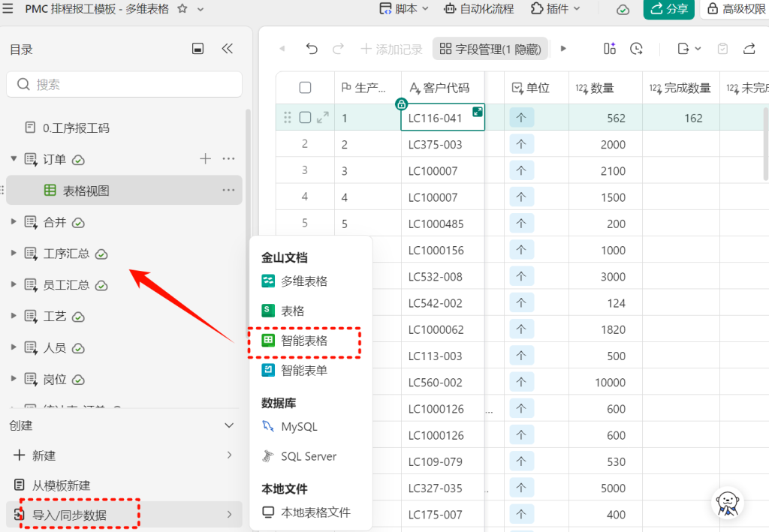Viewport: 769px width, 532px height.
Task: Open the history clock icon
Action: pos(636,49)
